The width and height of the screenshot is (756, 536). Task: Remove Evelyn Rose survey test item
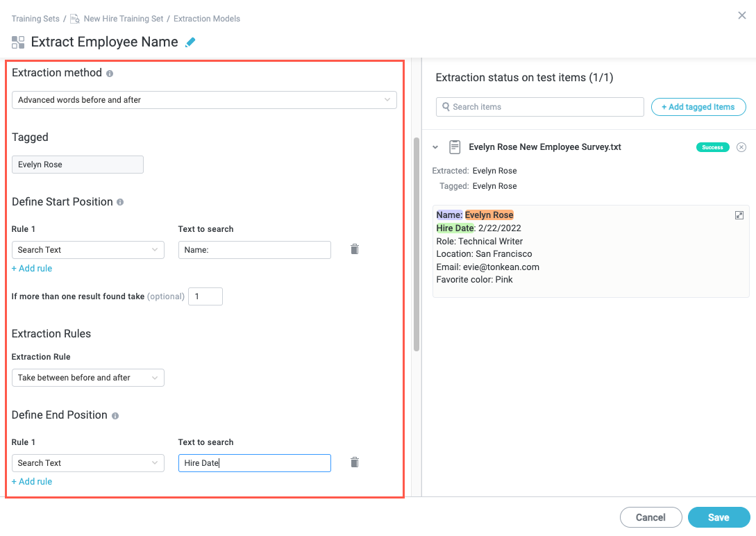click(x=741, y=147)
